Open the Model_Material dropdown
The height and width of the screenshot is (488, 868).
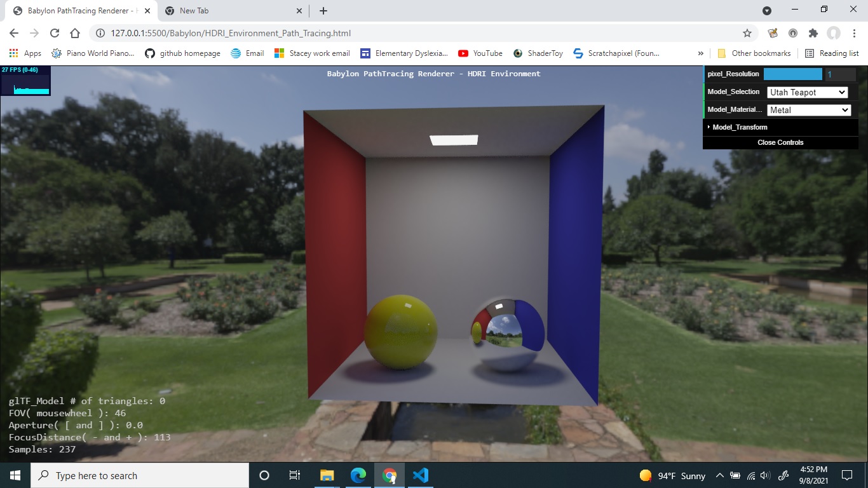coord(809,110)
